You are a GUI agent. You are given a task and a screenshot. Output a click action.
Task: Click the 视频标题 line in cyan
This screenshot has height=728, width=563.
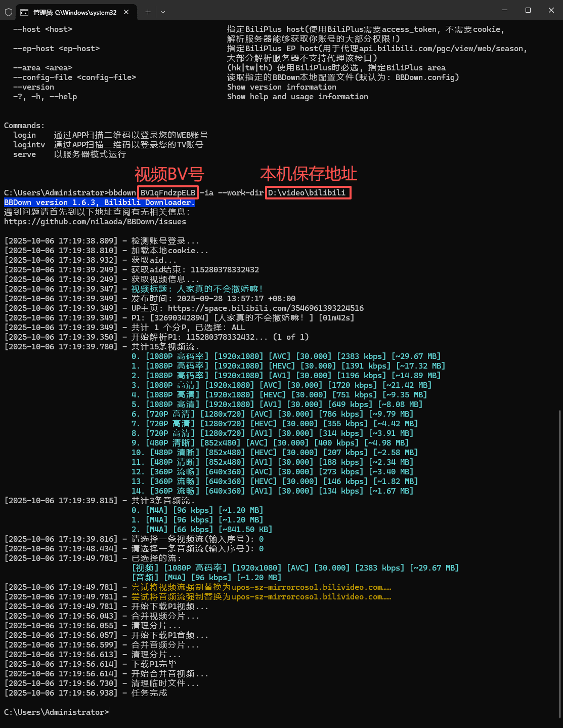[197, 289]
